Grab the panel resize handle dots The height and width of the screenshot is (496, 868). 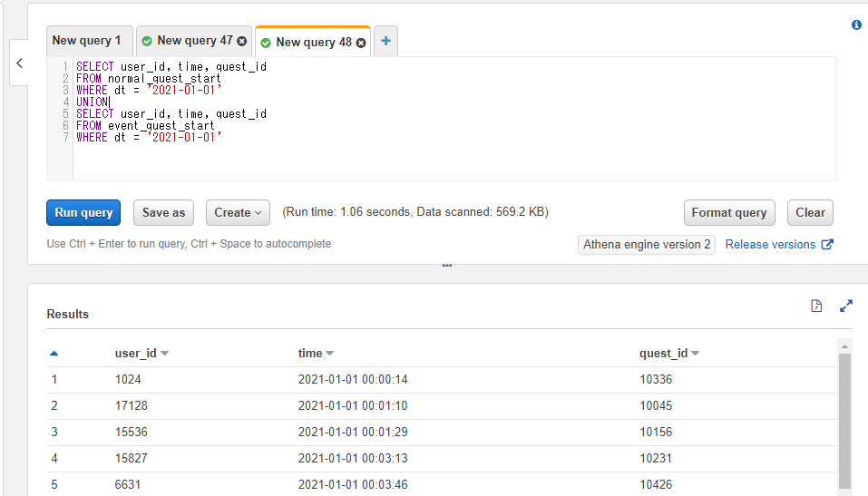447,266
